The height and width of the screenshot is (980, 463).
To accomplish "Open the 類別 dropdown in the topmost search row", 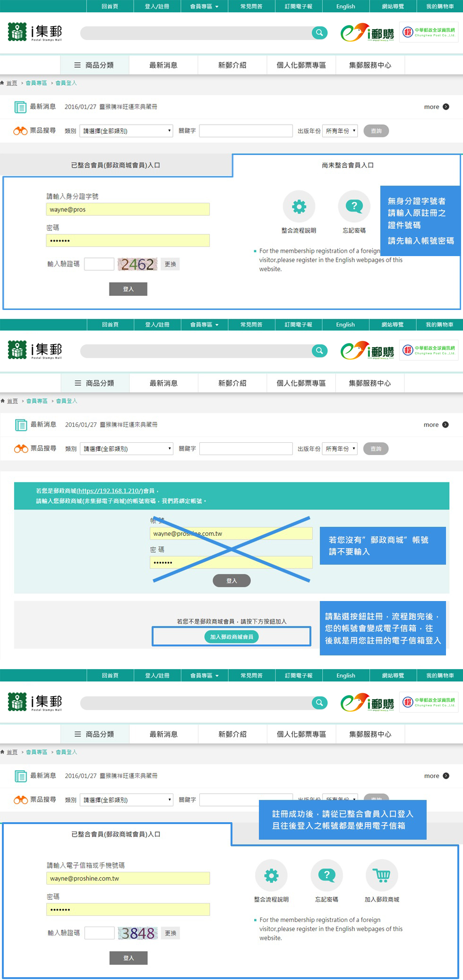I will (127, 131).
